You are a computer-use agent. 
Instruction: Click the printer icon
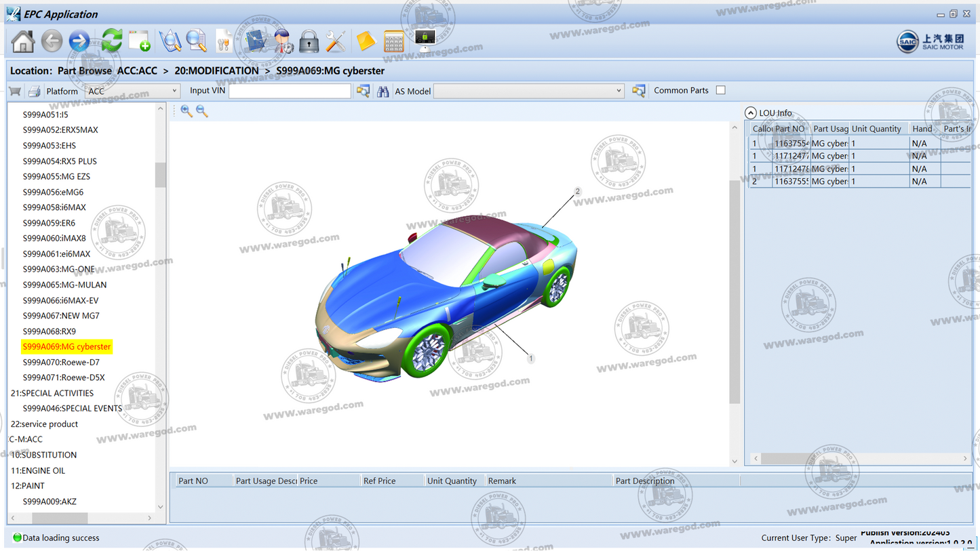34,91
